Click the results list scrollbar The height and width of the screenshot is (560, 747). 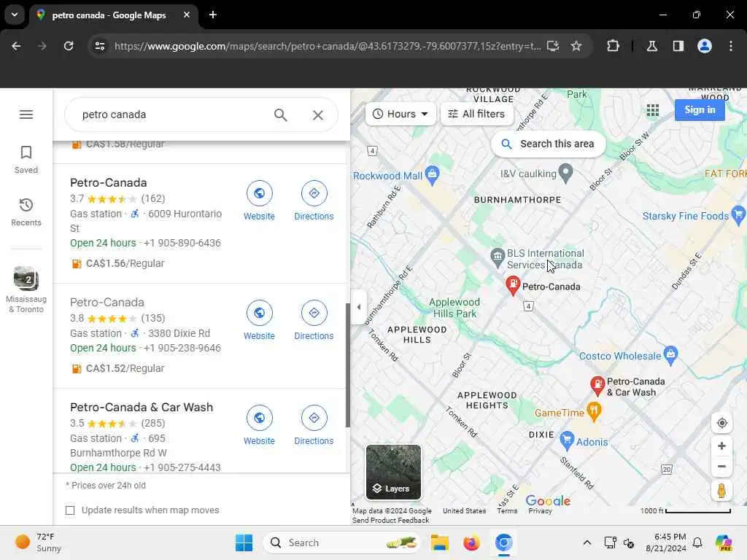tap(347, 365)
